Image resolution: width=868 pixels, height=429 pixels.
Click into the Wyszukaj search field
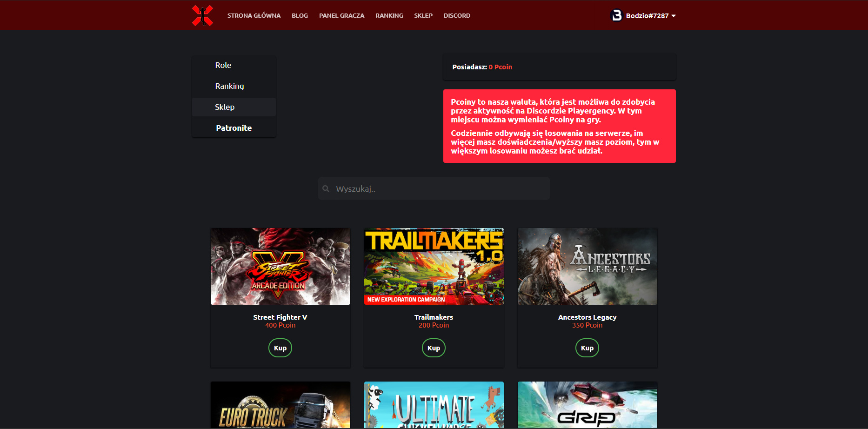[440, 189]
